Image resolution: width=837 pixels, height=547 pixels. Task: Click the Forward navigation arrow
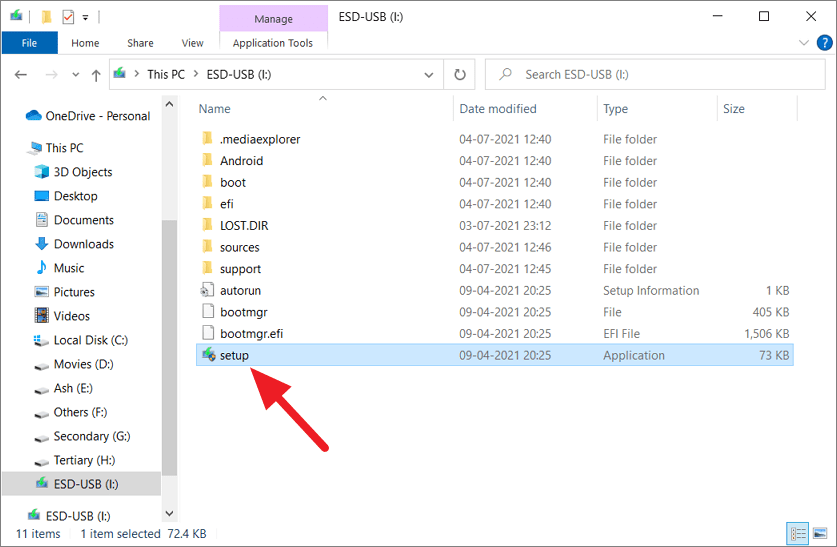coord(51,75)
